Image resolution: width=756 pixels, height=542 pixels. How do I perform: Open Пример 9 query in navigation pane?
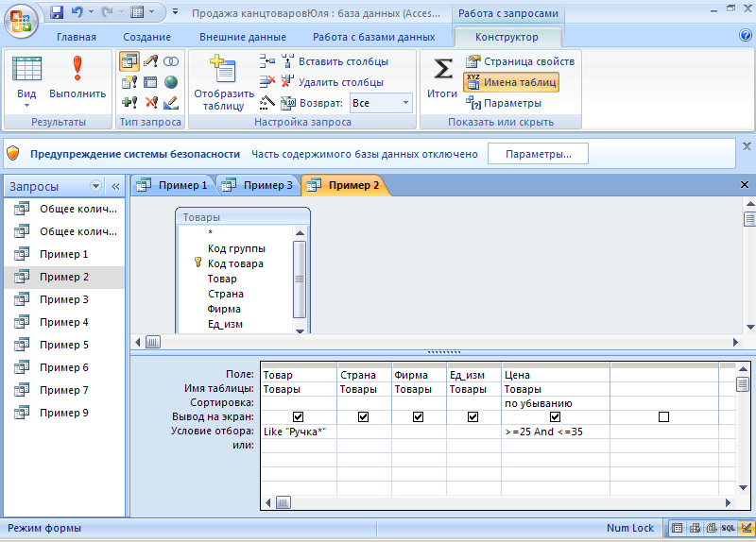pyautogui.click(x=63, y=413)
